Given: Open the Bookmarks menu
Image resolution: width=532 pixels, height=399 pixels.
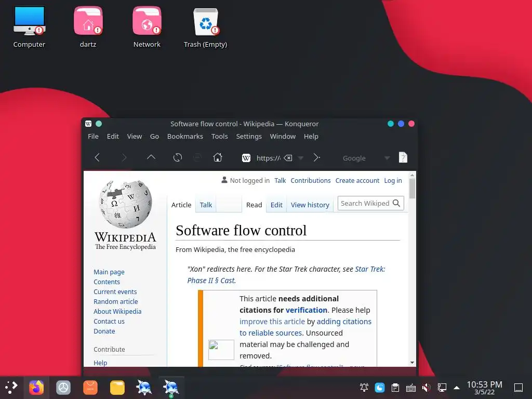Looking at the screenshot, I should coord(185,137).
